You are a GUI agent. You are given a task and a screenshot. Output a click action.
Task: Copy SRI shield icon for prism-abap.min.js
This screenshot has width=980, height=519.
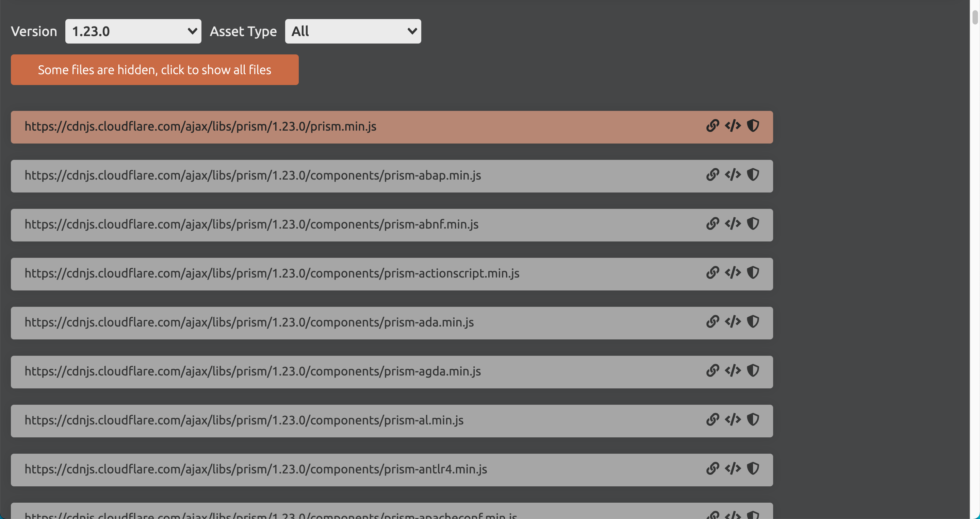(753, 175)
